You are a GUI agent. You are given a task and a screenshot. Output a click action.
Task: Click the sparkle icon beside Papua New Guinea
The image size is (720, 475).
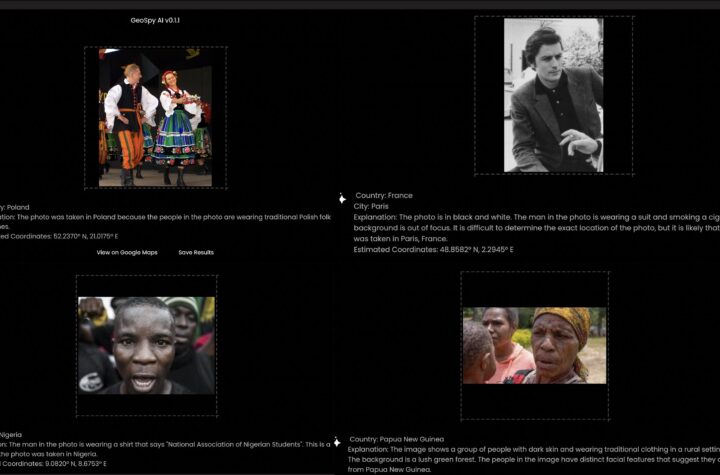(336, 442)
